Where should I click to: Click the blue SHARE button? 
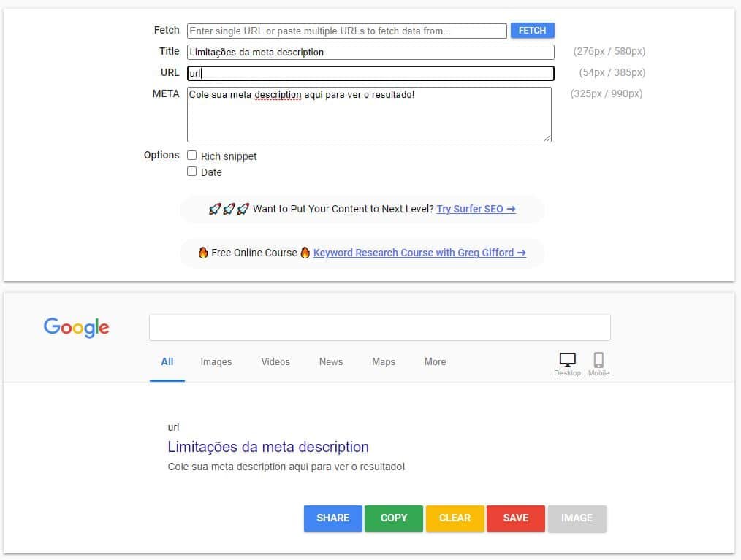(333, 518)
